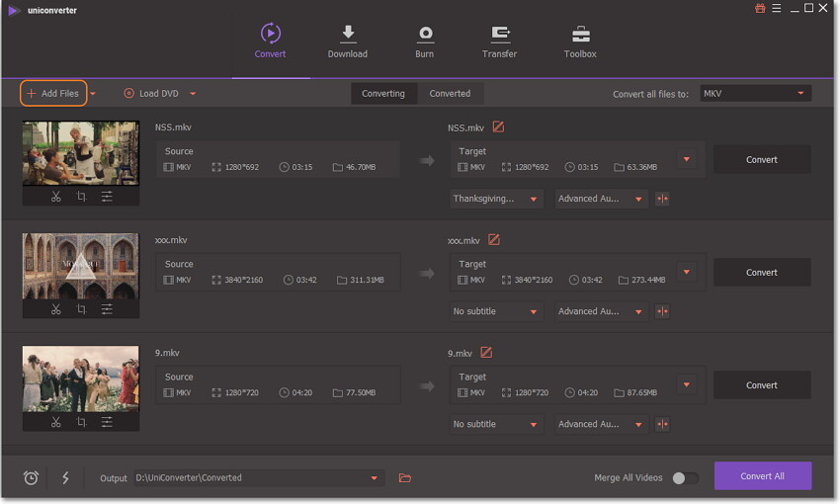Trim xxx.mkv with the scissors icon

55,309
